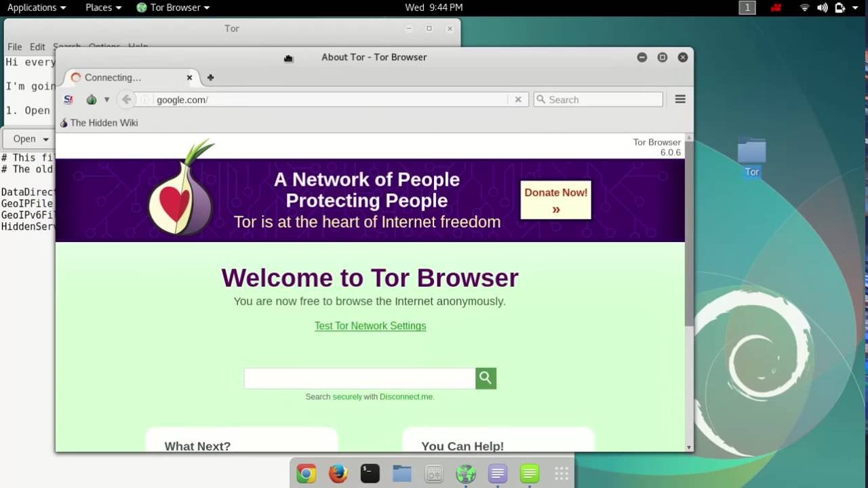Open Test Tor Network Settings link

[370, 326]
